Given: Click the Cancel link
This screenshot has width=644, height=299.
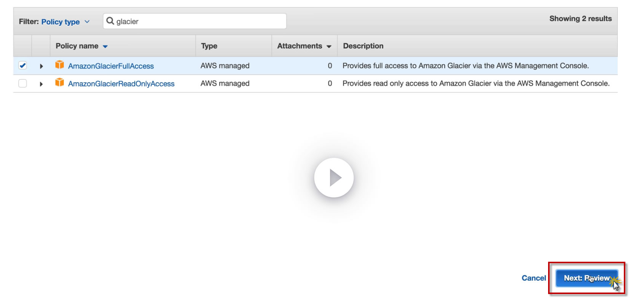Looking at the screenshot, I should click(534, 278).
